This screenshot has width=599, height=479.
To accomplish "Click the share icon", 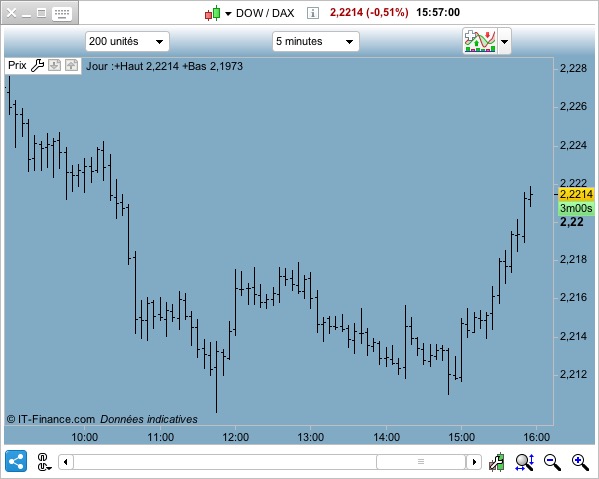I will (x=16, y=461).
